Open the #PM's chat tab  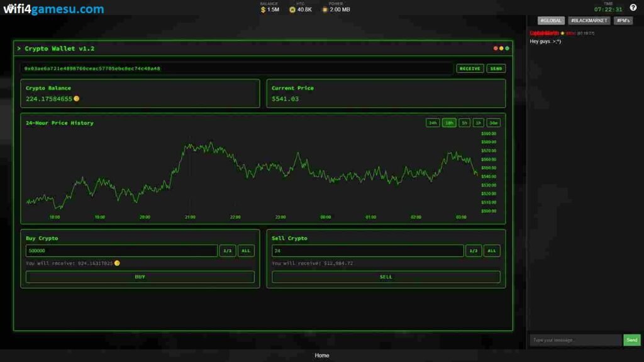point(622,20)
